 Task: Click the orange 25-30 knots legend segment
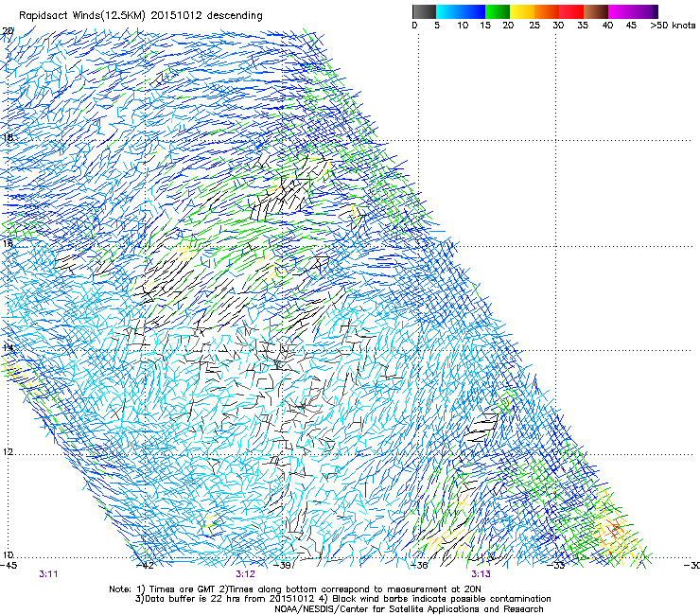pyautogui.click(x=547, y=11)
